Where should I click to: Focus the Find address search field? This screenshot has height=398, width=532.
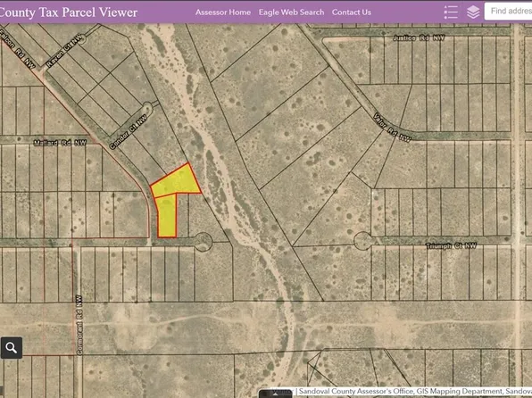tap(508, 12)
